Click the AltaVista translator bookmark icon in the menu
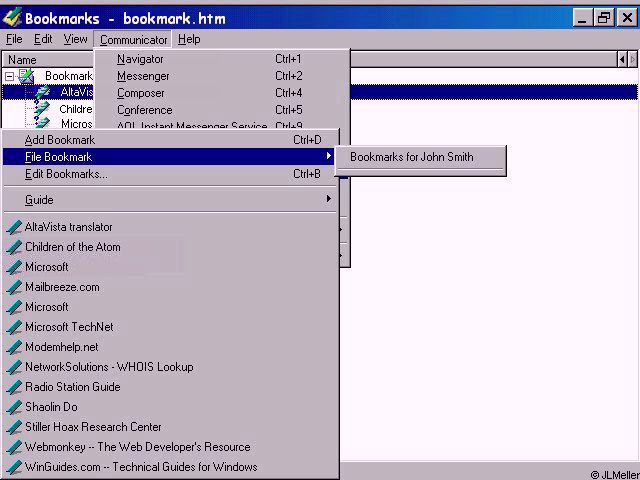Screen dimensions: 640x480 (x=14, y=227)
